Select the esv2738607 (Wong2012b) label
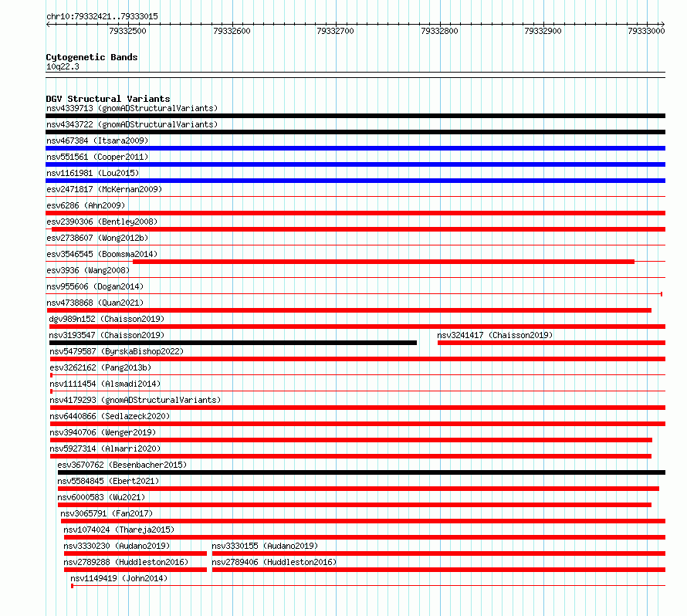The height and width of the screenshot is (616, 687). 97,238
